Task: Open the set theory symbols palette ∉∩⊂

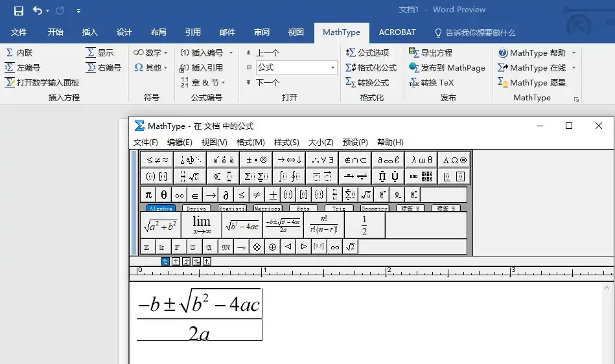Action: (x=355, y=159)
